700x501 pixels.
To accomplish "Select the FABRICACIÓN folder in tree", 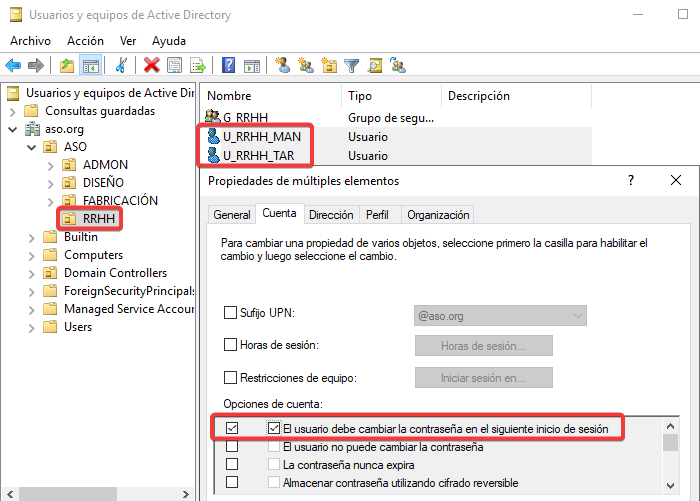I will pyautogui.click(x=120, y=201).
